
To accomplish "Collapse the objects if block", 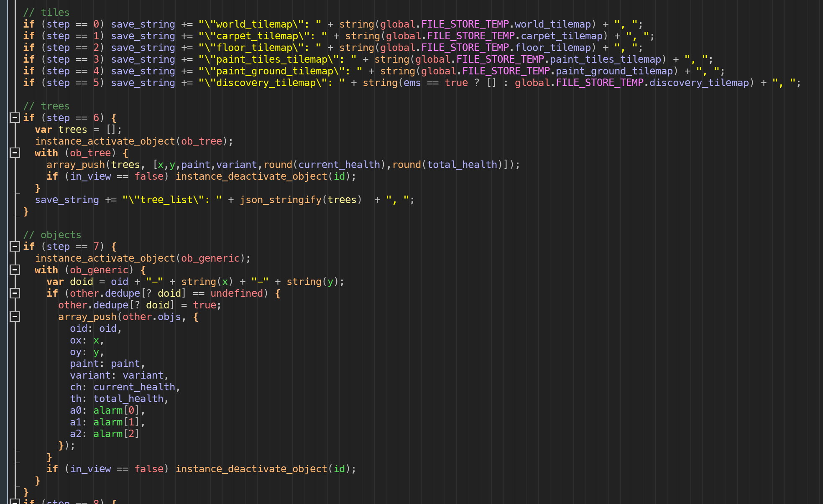I will (x=14, y=246).
